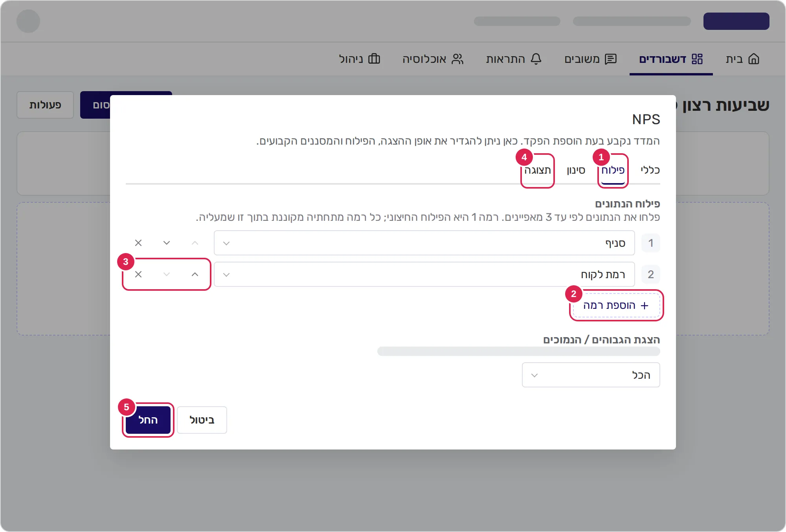
Task: Open the ניהול management nav item
Action: click(x=360, y=59)
